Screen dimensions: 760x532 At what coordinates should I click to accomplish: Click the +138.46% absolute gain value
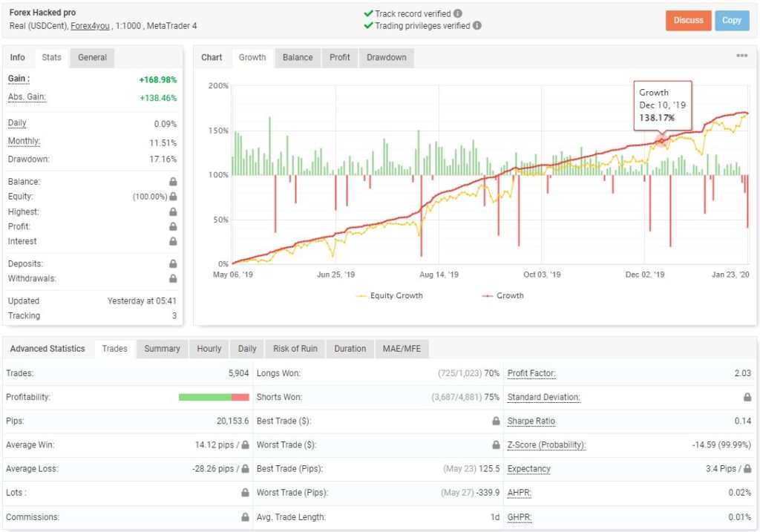(x=159, y=98)
